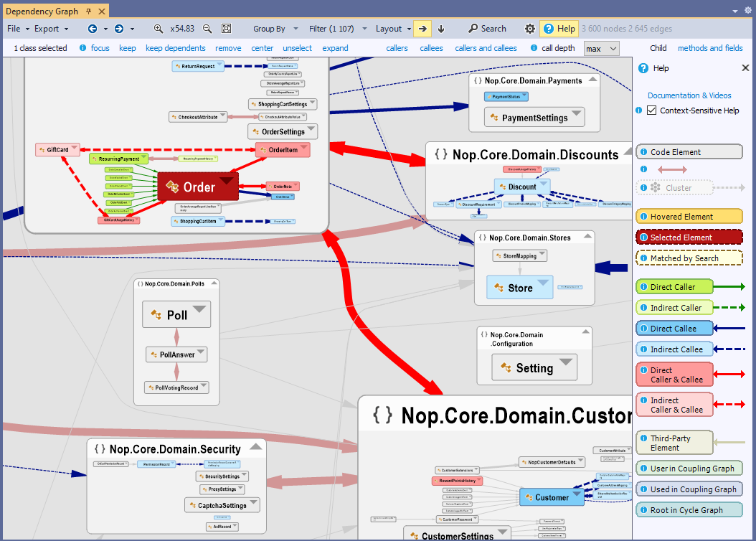
Task: Click info icon in Direct Caller legend
Action: point(643,287)
